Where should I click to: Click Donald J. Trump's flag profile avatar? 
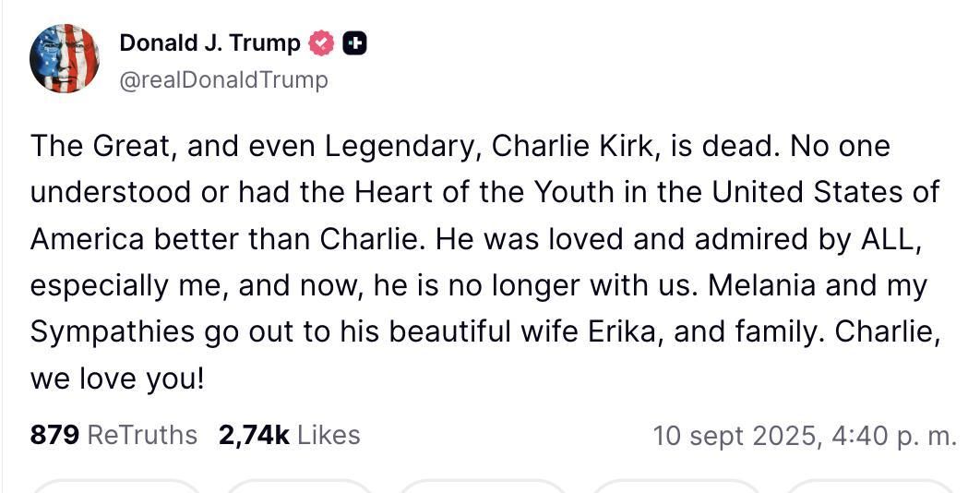65,58
